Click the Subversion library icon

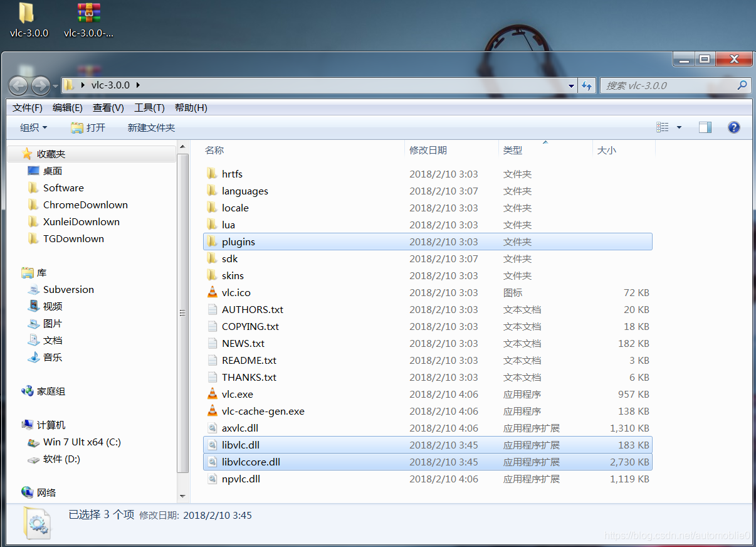click(34, 289)
